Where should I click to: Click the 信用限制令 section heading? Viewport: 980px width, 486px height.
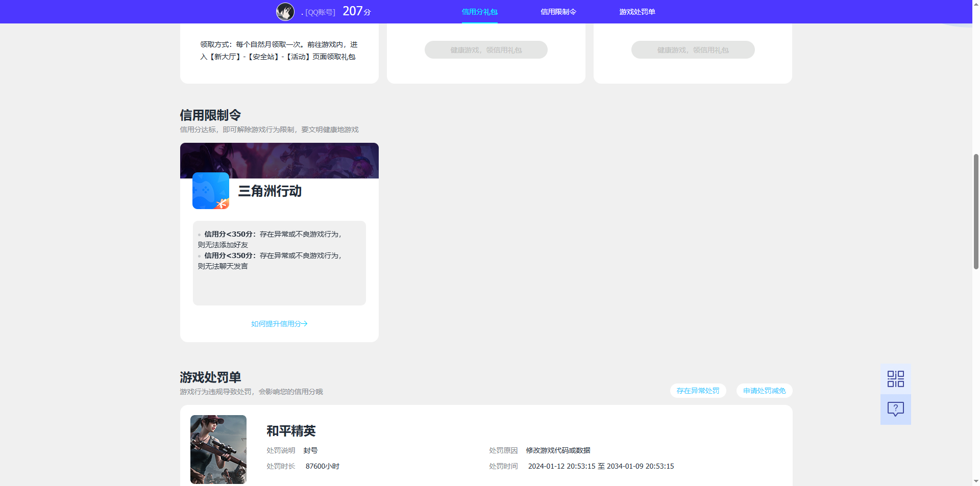[210, 115]
